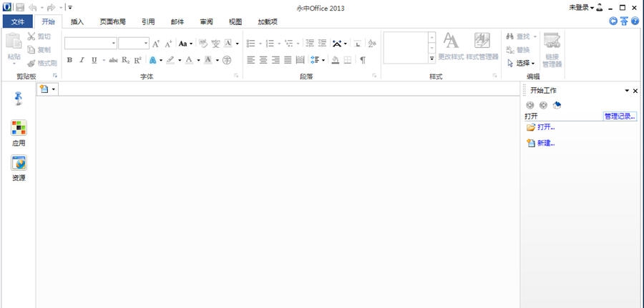
Task: Click the character shading A icon
Action: click(x=208, y=60)
